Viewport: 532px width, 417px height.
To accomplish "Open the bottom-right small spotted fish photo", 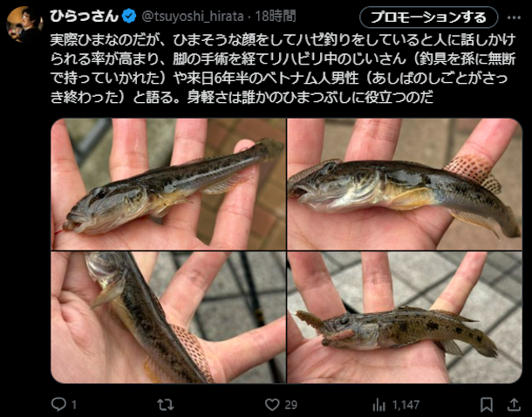I will (405, 318).
